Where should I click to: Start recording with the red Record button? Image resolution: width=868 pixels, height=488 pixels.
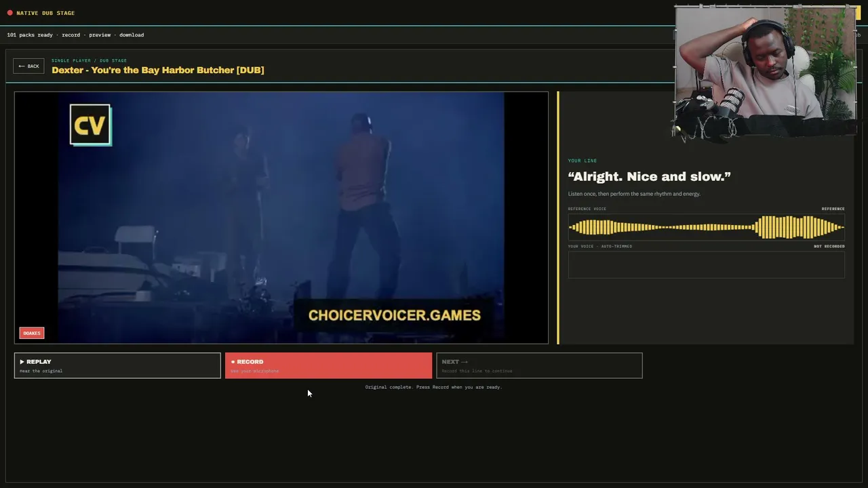pyautogui.click(x=328, y=365)
